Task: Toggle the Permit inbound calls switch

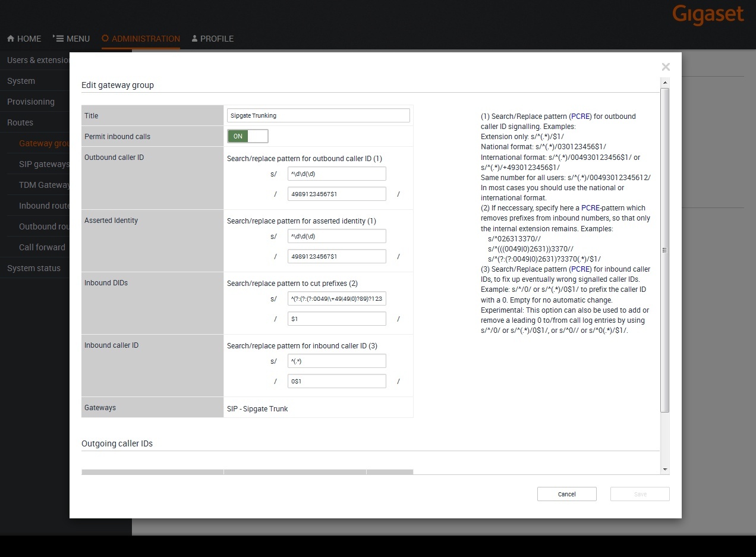Action: tap(248, 136)
